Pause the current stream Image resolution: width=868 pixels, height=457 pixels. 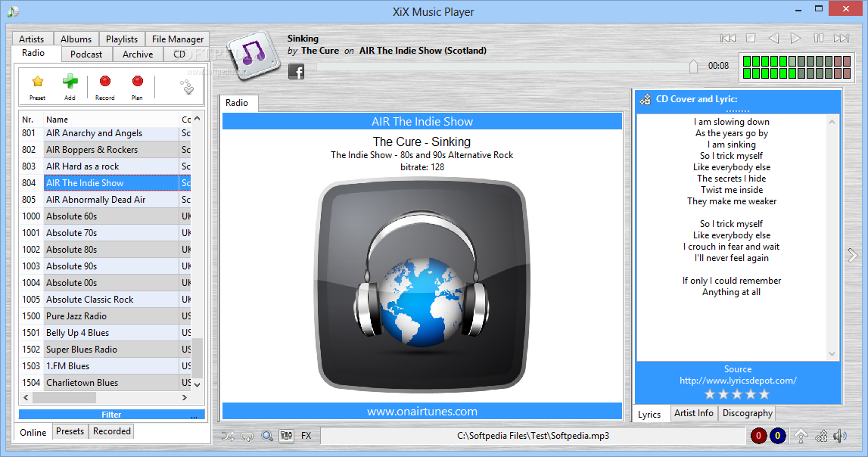[x=818, y=38]
